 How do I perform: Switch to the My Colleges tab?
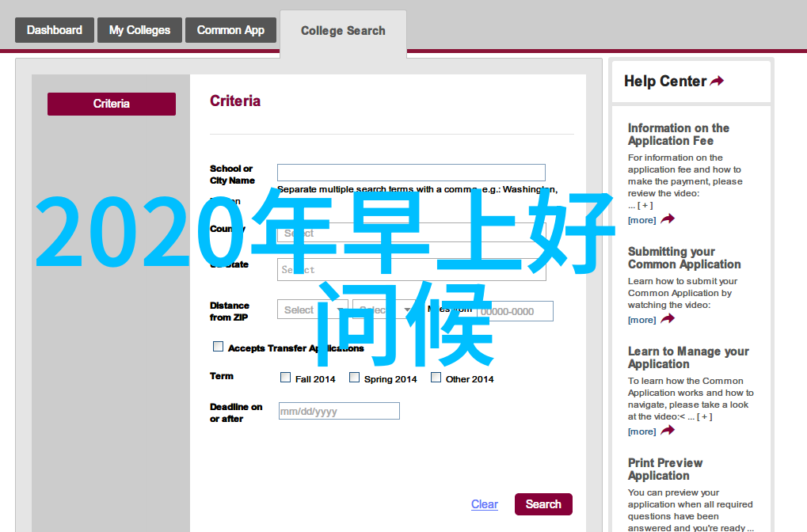pyautogui.click(x=139, y=30)
